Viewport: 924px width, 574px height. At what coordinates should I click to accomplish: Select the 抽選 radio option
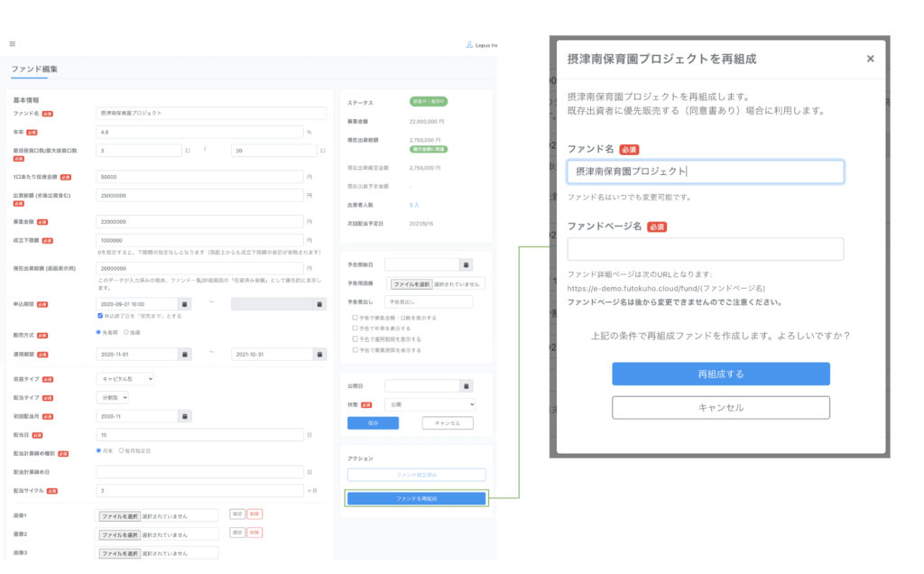(x=126, y=333)
